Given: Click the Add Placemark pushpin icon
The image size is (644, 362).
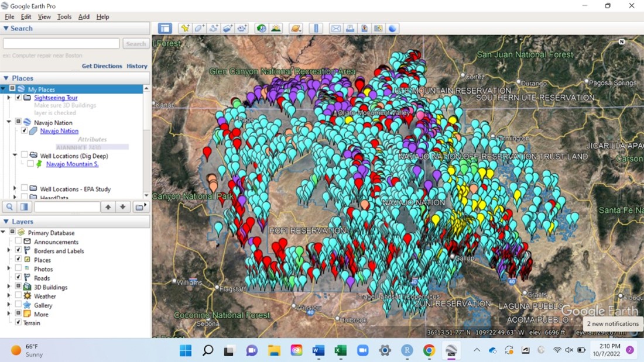Looking at the screenshot, I should [x=185, y=28].
